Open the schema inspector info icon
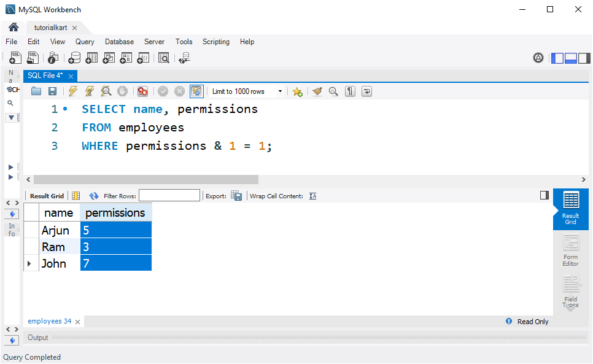Viewport: 593px width, 364px height. click(x=53, y=58)
